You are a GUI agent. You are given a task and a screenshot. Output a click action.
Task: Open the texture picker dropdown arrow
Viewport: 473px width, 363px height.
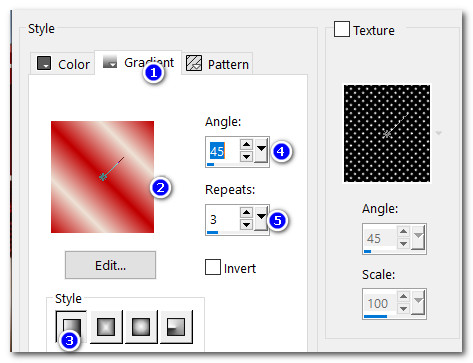(x=439, y=133)
